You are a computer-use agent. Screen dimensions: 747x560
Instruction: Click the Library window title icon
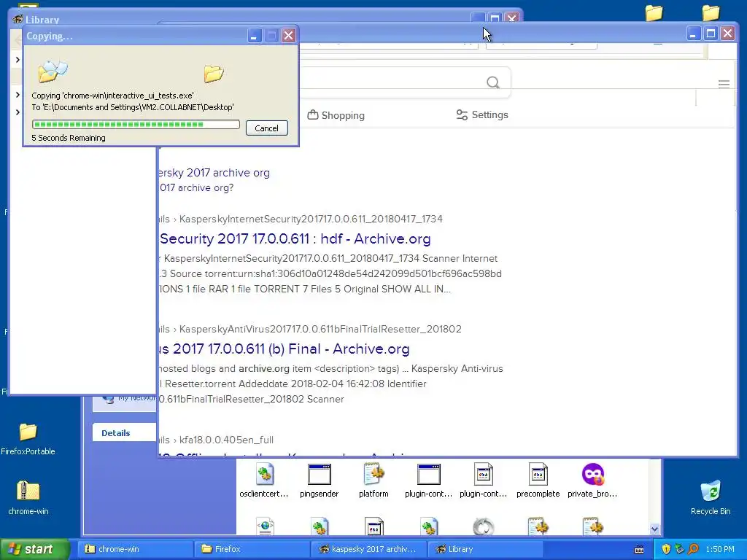pyautogui.click(x=18, y=19)
